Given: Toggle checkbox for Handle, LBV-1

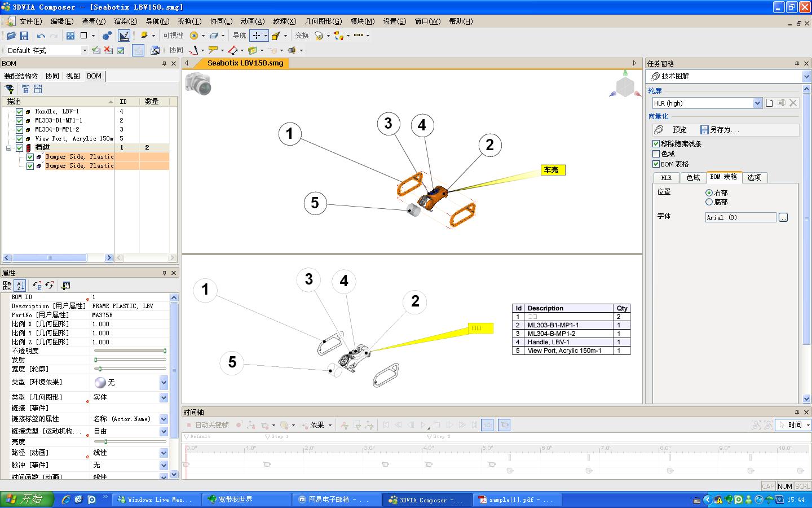Looking at the screenshot, I should click(x=20, y=112).
